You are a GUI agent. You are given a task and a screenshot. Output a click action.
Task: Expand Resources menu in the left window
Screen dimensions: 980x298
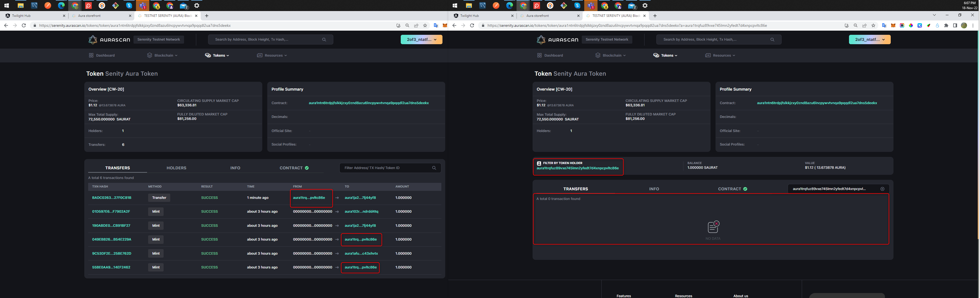coord(272,56)
